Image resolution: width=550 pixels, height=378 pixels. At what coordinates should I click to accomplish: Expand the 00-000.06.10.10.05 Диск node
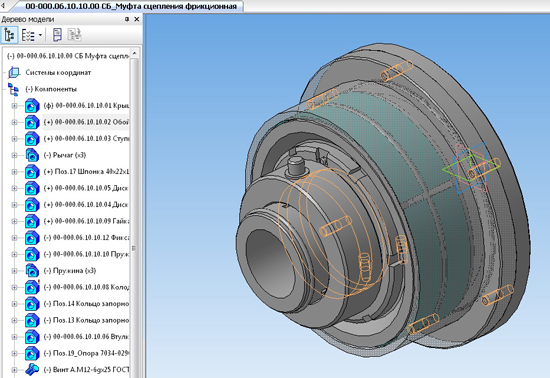(14, 188)
